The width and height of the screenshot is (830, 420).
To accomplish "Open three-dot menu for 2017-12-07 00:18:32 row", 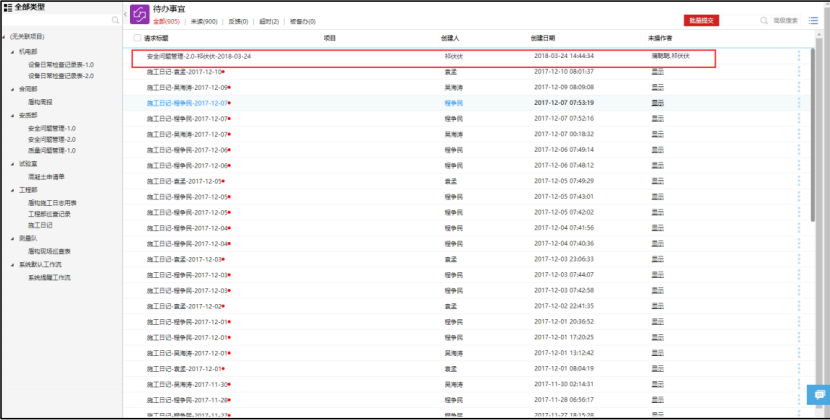I will click(x=799, y=135).
